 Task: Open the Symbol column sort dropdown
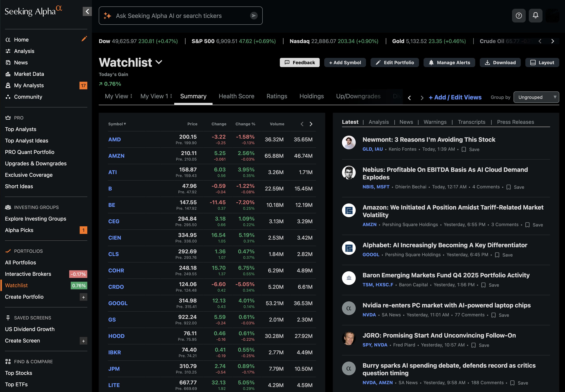pyautogui.click(x=125, y=124)
